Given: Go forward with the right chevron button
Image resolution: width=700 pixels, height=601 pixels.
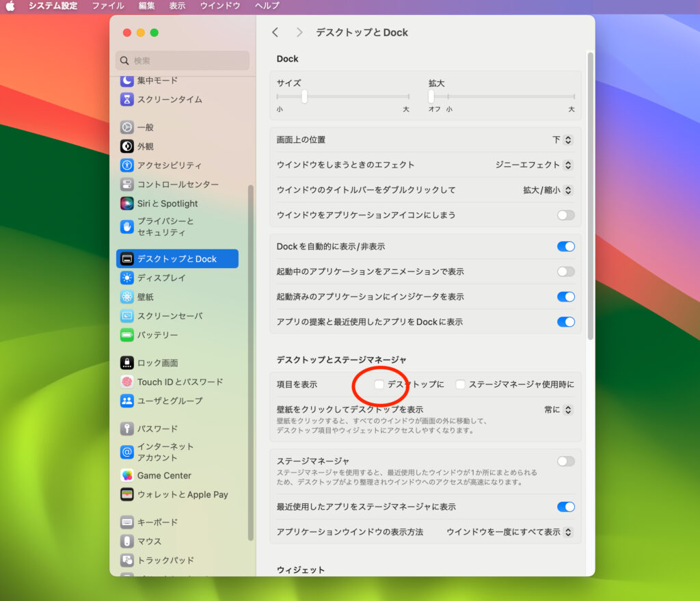Looking at the screenshot, I should coord(299,32).
